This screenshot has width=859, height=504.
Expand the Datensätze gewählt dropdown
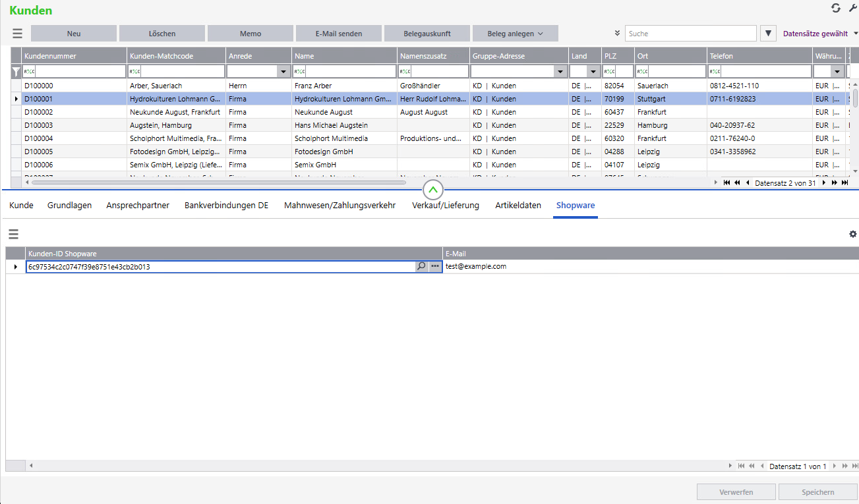[855, 34]
